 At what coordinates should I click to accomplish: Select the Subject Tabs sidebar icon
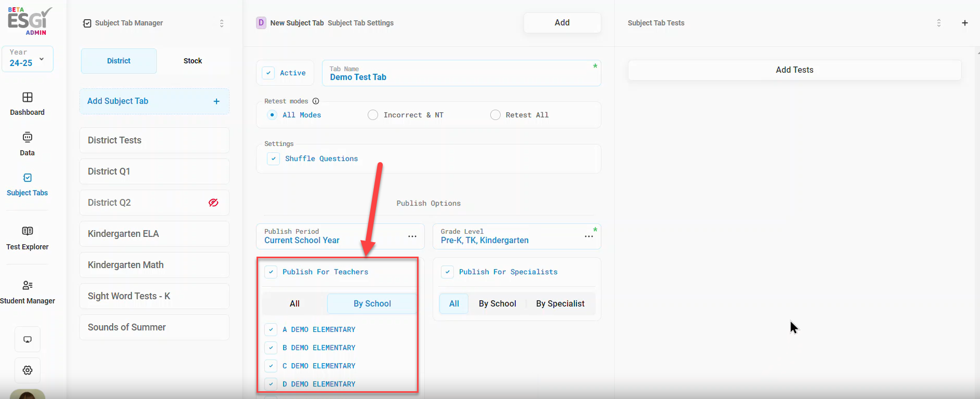point(28,178)
